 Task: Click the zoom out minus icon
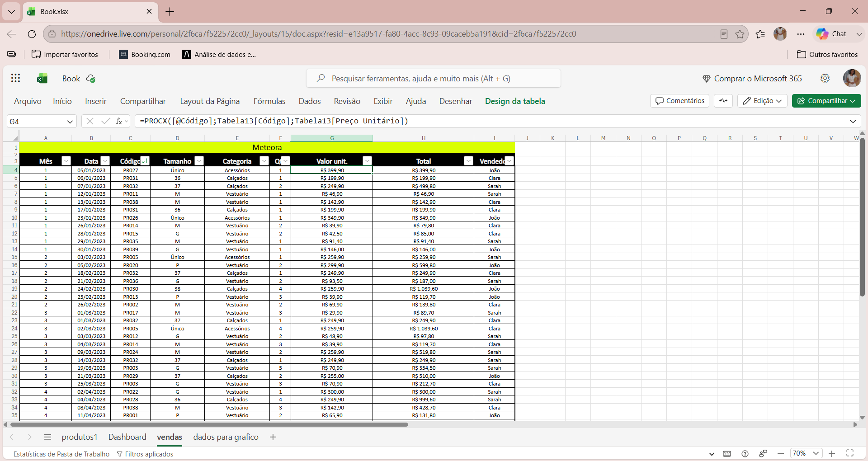pos(781,453)
